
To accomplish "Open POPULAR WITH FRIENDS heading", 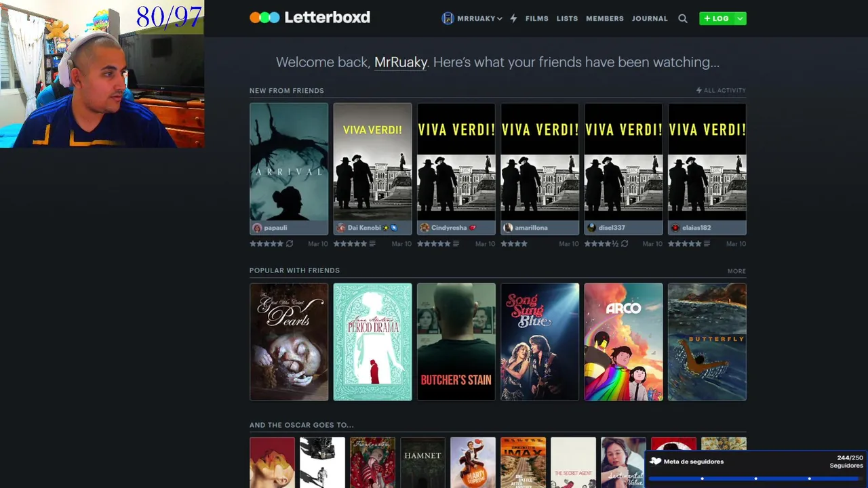I will coord(294,270).
